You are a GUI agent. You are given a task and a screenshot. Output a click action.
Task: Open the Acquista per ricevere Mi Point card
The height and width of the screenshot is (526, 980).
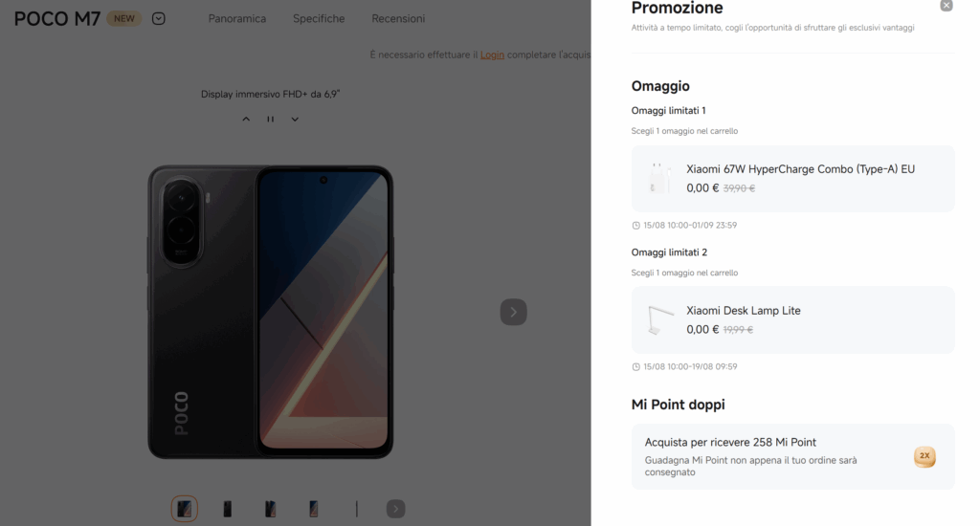pyautogui.click(x=792, y=456)
